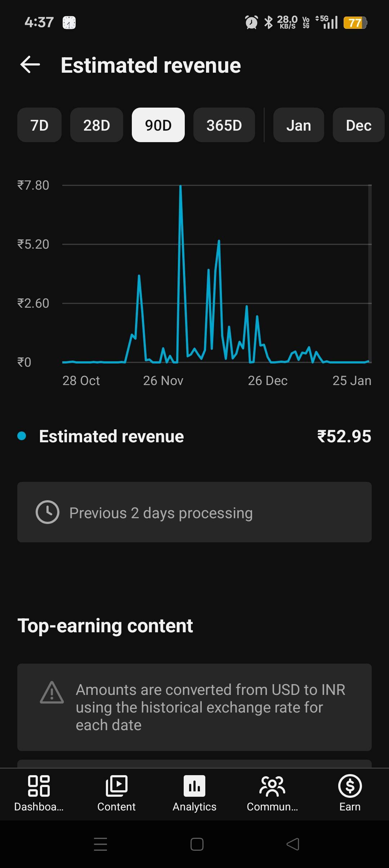The width and height of the screenshot is (389, 868).
Task: Select the 90D time range
Action: [158, 125]
